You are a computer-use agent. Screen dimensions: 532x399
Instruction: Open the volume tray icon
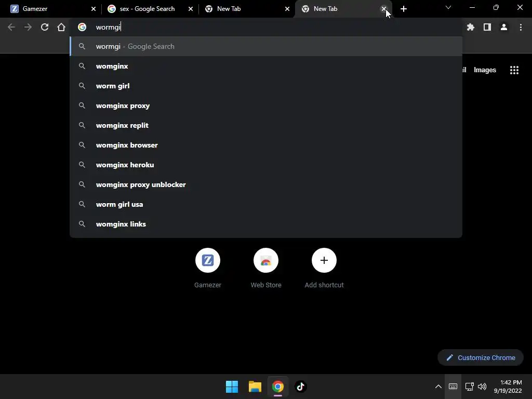[482, 387]
